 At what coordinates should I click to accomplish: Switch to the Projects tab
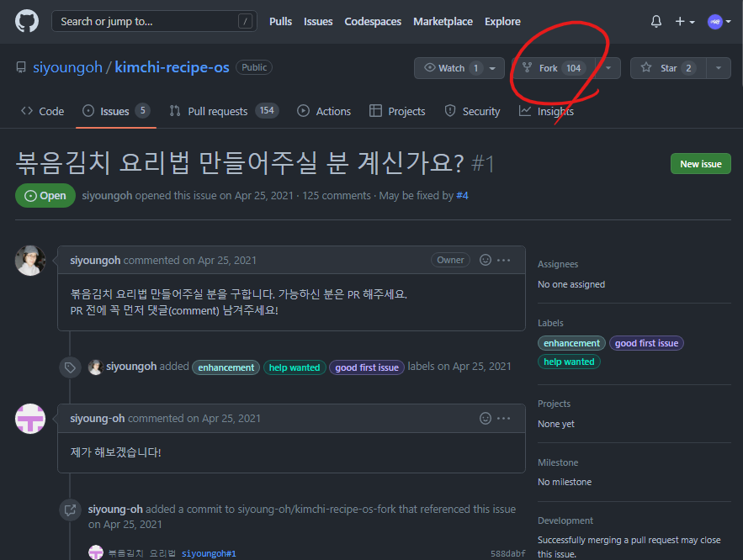[397, 111]
